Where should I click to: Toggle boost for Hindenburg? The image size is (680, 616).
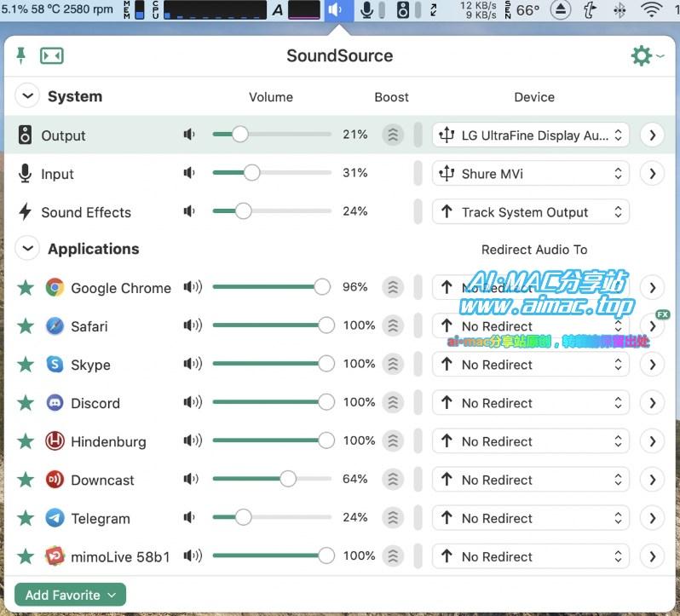tap(393, 440)
